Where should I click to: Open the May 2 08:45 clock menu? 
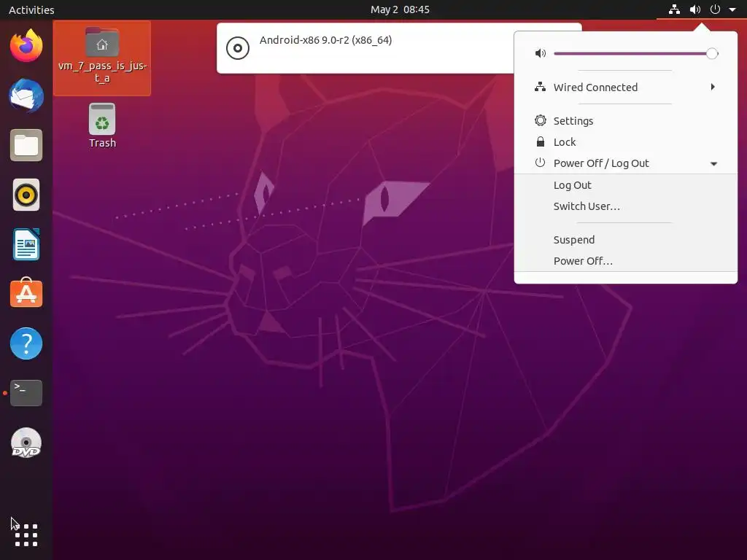click(x=400, y=9)
